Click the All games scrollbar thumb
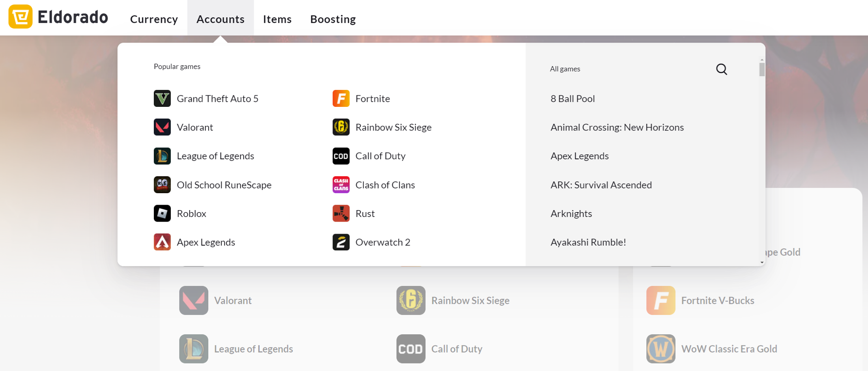 tap(762, 70)
